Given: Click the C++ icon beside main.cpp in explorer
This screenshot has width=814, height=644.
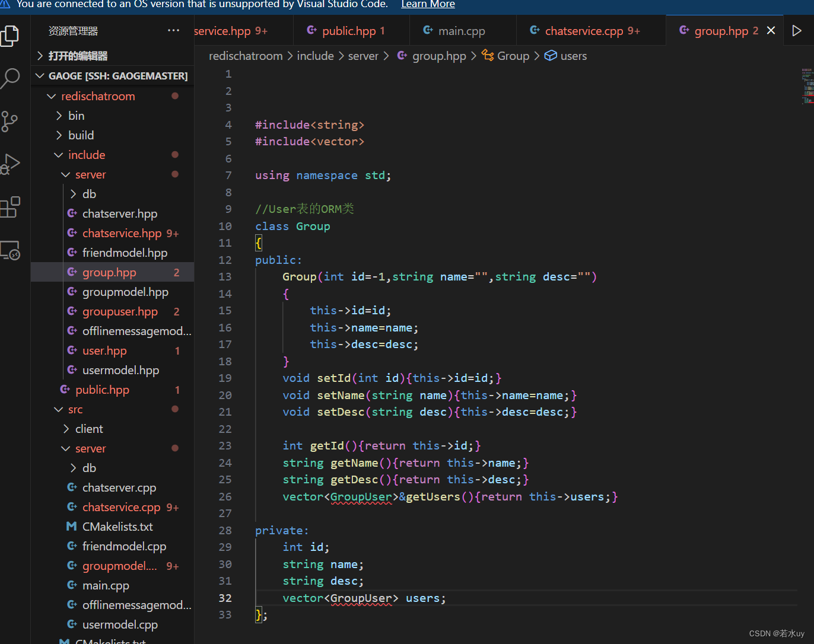Looking at the screenshot, I should pyautogui.click(x=72, y=585).
